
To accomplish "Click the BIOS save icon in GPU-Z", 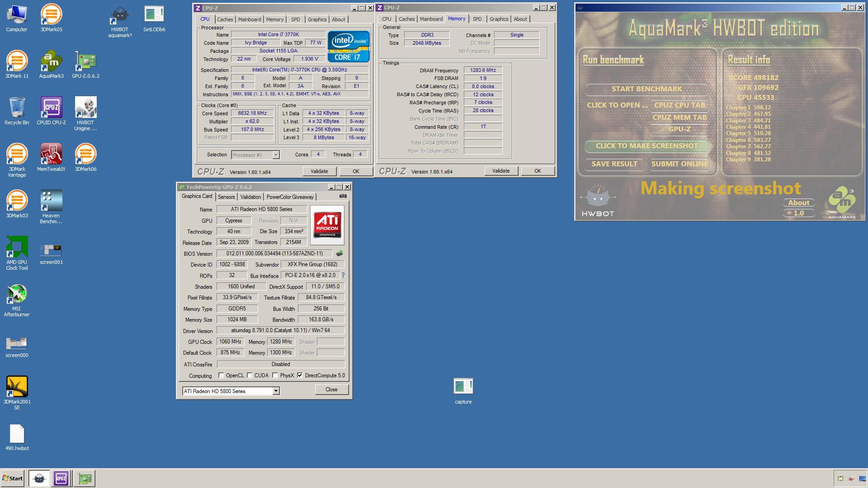I will [x=340, y=253].
